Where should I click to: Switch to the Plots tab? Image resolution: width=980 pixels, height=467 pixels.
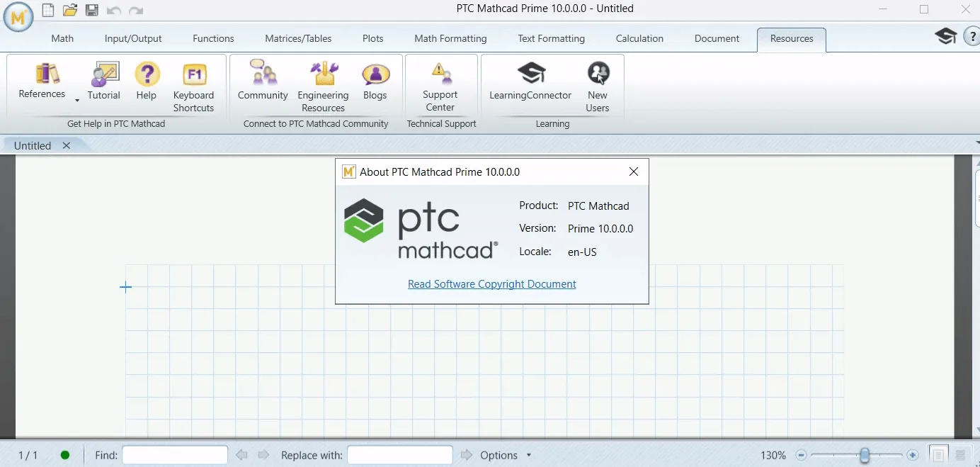pos(373,38)
